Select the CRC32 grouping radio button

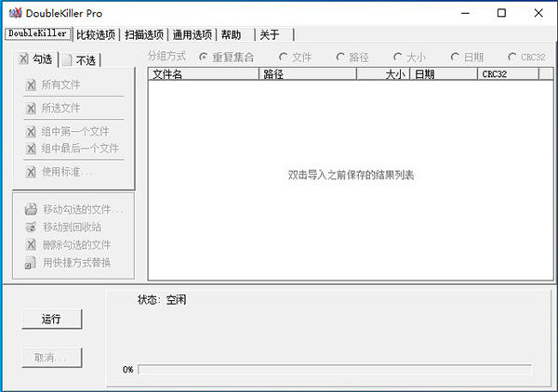512,57
